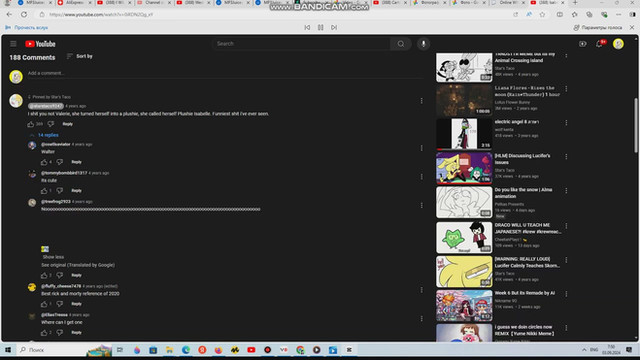This screenshot has width=640, height=360.
Task: Open 'Week 6 But Its Remade by AI' title
Action: point(524,293)
